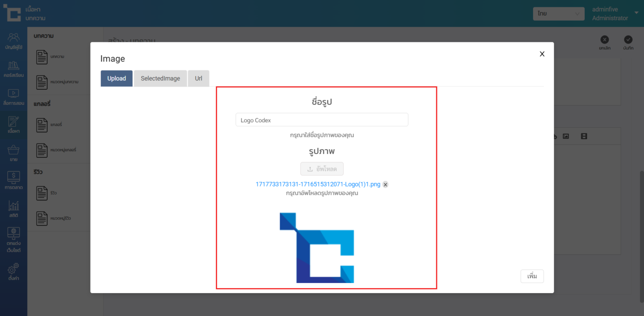
Task: Expand the ไทย language dropdown
Action: point(558,14)
